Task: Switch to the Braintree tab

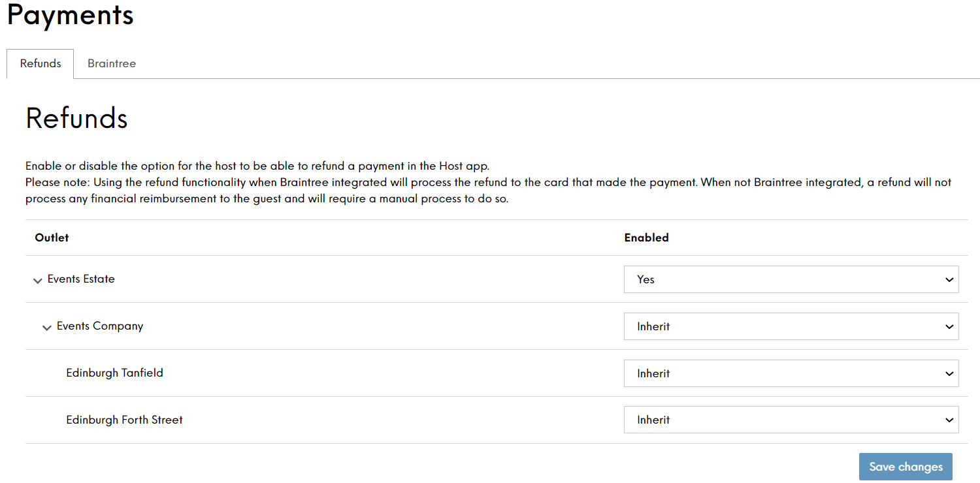Action: click(x=112, y=64)
